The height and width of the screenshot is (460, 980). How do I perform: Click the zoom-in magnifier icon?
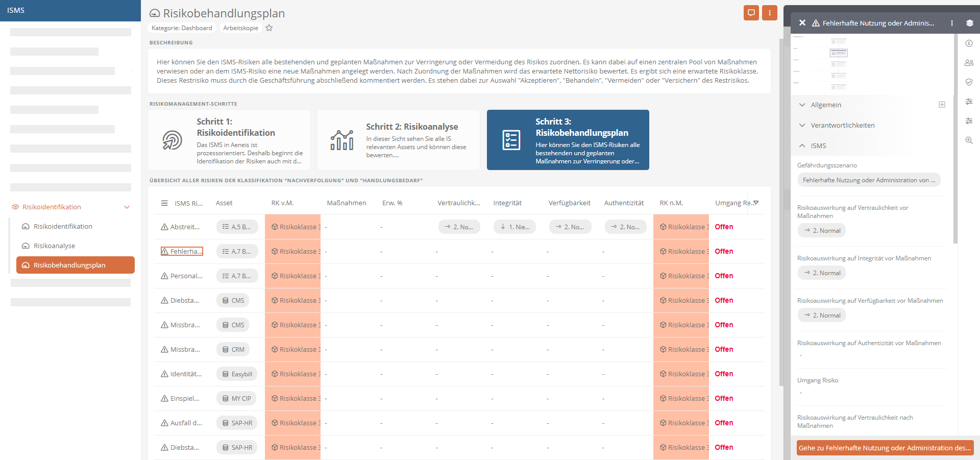(969, 140)
